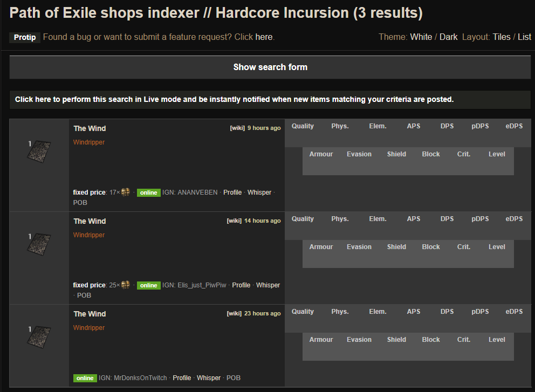The height and width of the screenshot is (392, 535).
Task: Click Phys. column header in second listing
Action: coord(340,219)
